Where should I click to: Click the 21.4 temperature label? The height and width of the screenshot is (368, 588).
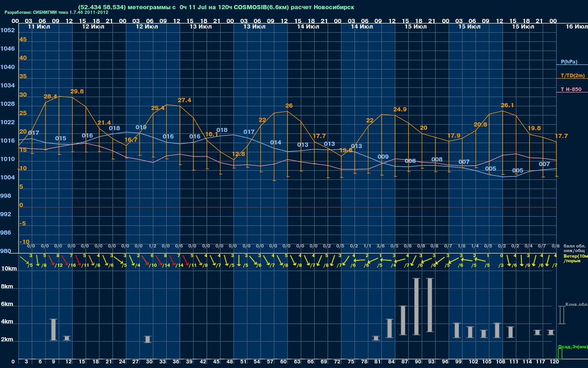pos(104,123)
